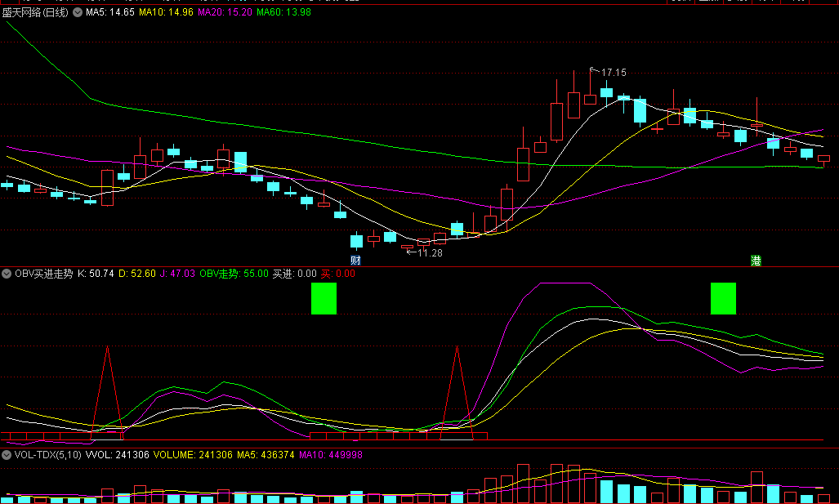The image size is (839, 504).
Task: Click the stock title 盛天网络(日线)
Action: pyautogui.click(x=35, y=12)
